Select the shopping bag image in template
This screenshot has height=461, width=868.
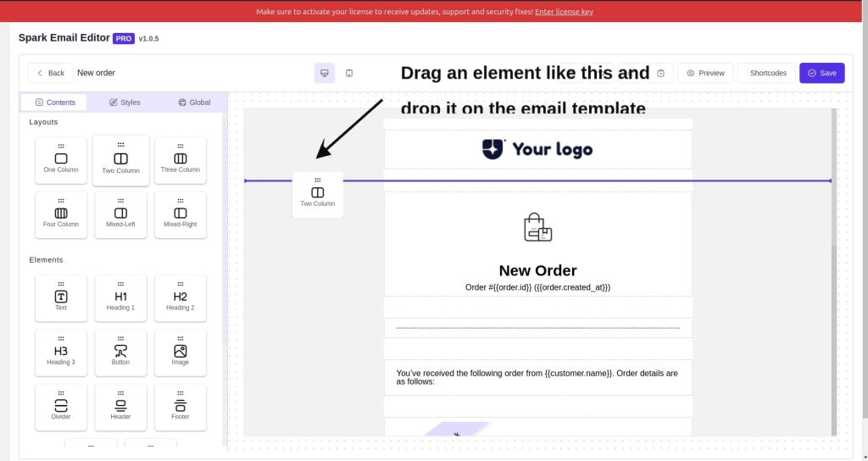[x=537, y=227]
